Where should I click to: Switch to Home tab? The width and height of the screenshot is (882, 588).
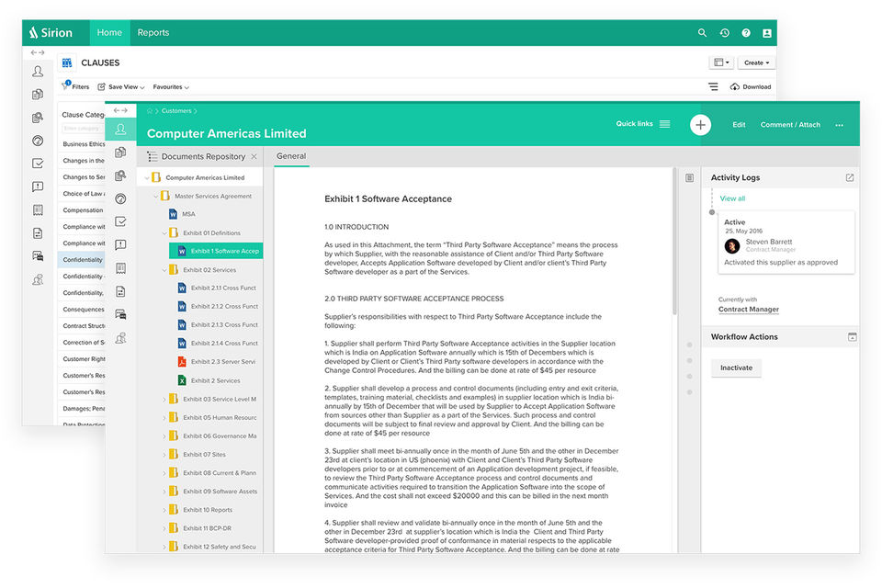pyautogui.click(x=109, y=33)
